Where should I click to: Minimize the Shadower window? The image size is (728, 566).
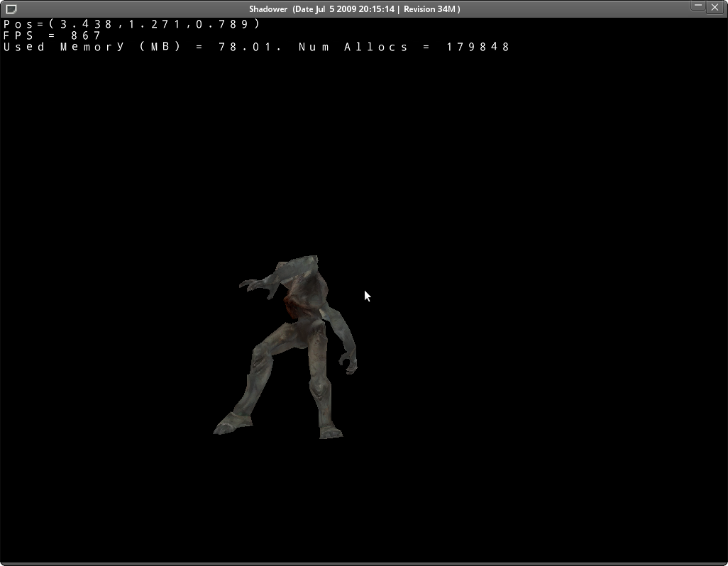coord(697,6)
